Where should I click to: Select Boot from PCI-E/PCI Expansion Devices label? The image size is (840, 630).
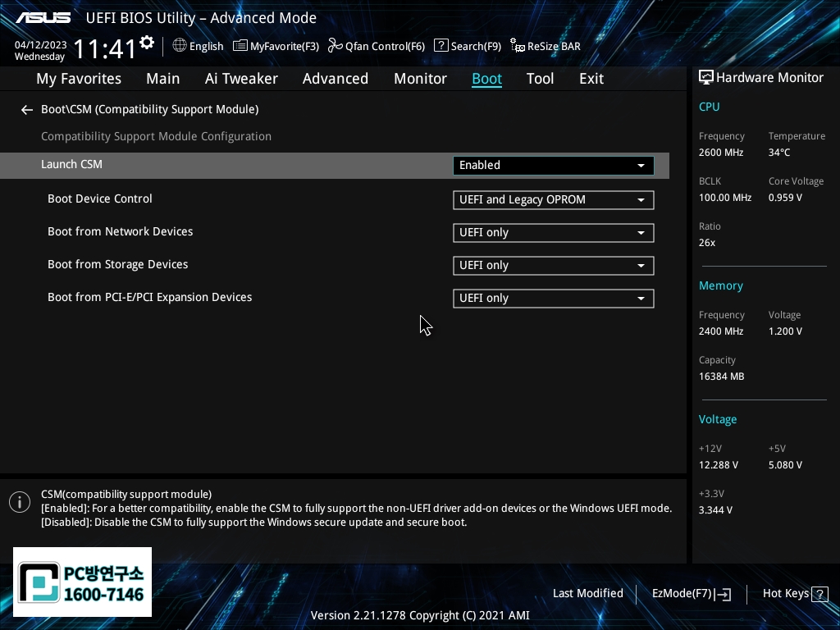click(149, 297)
